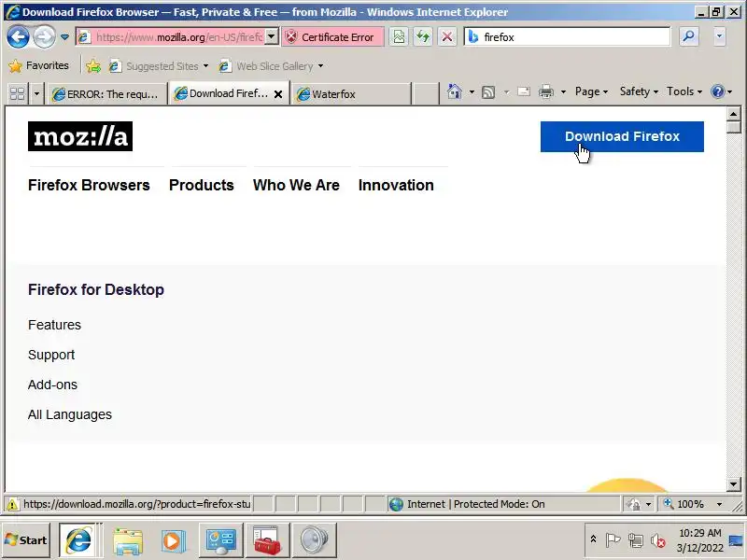This screenshot has width=747, height=560.
Task: Click the Help question mark icon
Action: (x=717, y=91)
